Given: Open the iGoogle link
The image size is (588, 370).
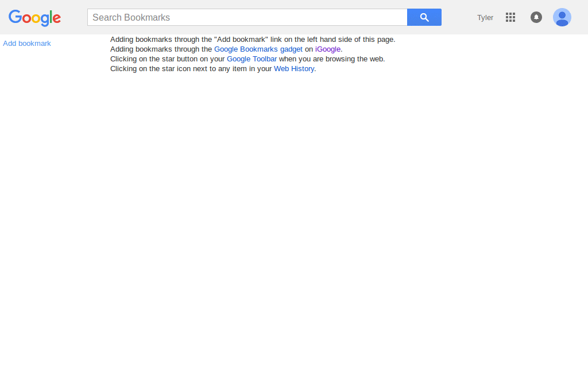Looking at the screenshot, I should pos(328,49).
